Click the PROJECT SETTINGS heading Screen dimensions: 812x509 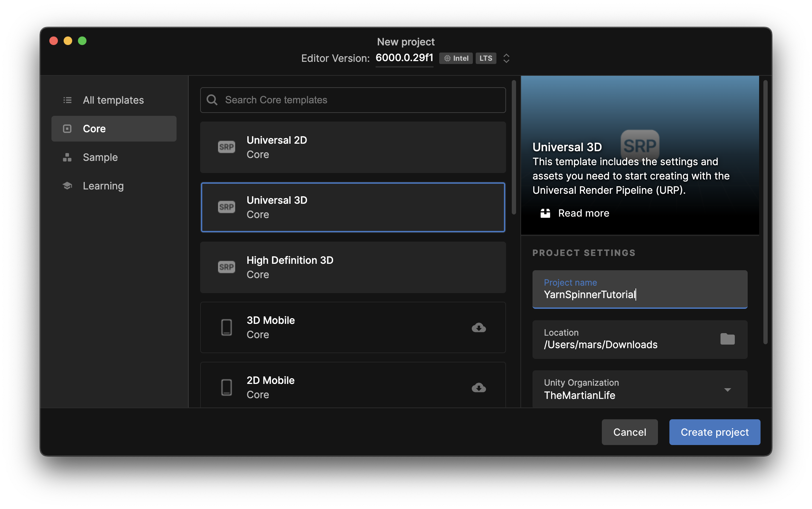[x=584, y=253]
